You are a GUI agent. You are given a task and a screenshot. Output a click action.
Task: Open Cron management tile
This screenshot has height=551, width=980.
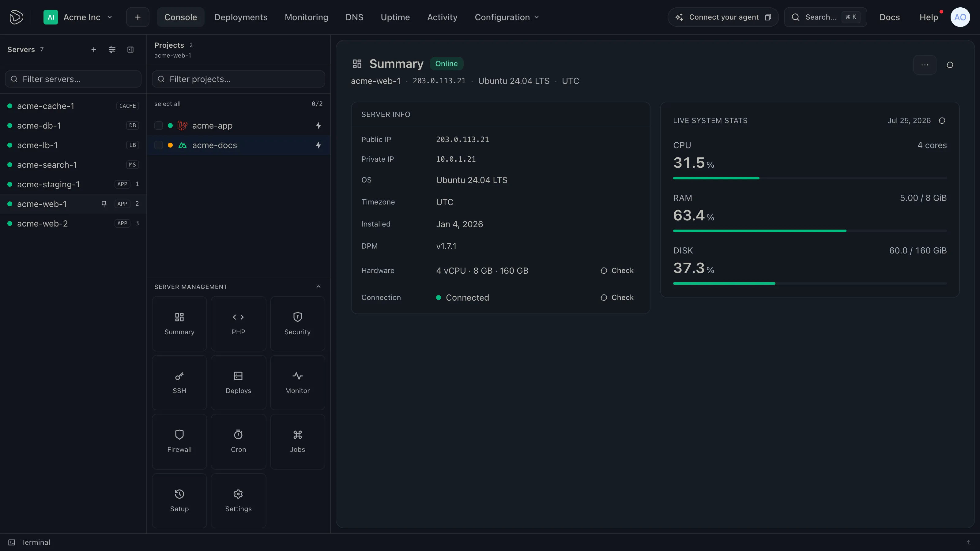tap(239, 441)
